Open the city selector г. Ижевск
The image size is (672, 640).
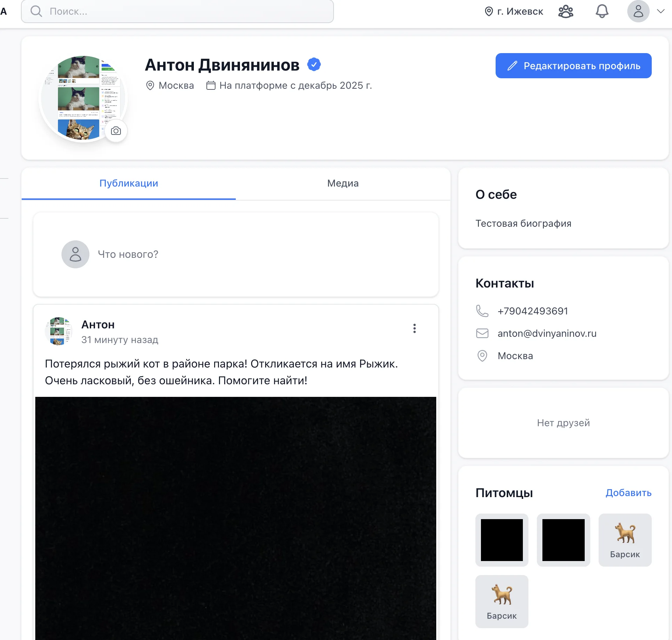pyautogui.click(x=520, y=12)
